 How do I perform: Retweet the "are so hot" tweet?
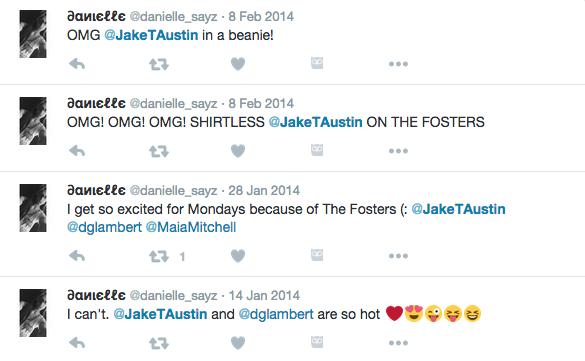coord(159,343)
